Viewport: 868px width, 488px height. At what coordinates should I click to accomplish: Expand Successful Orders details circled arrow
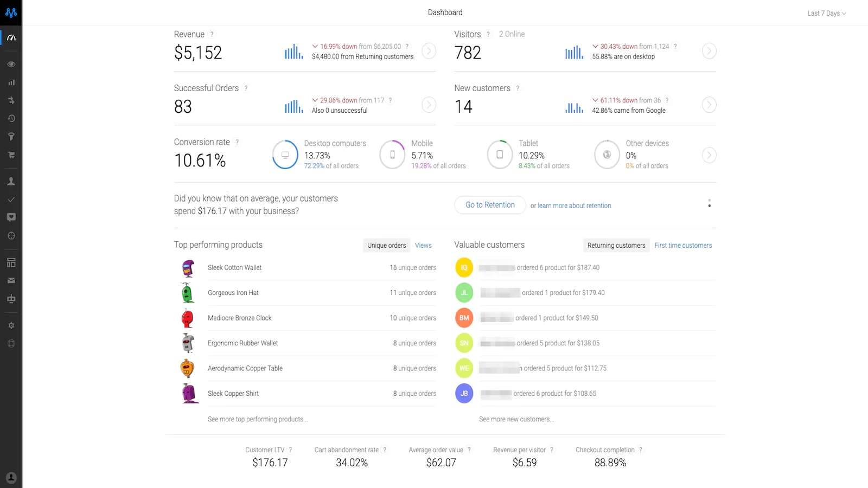click(x=429, y=105)
